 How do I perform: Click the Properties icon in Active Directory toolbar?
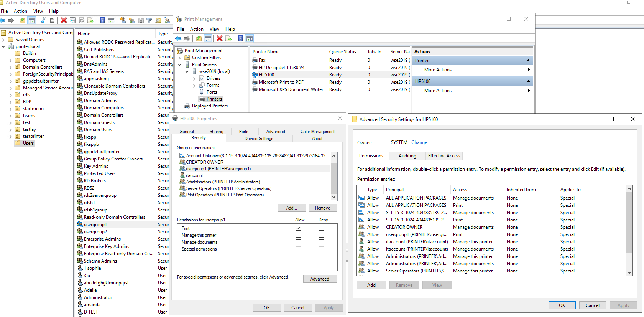(x=72, y=20)
